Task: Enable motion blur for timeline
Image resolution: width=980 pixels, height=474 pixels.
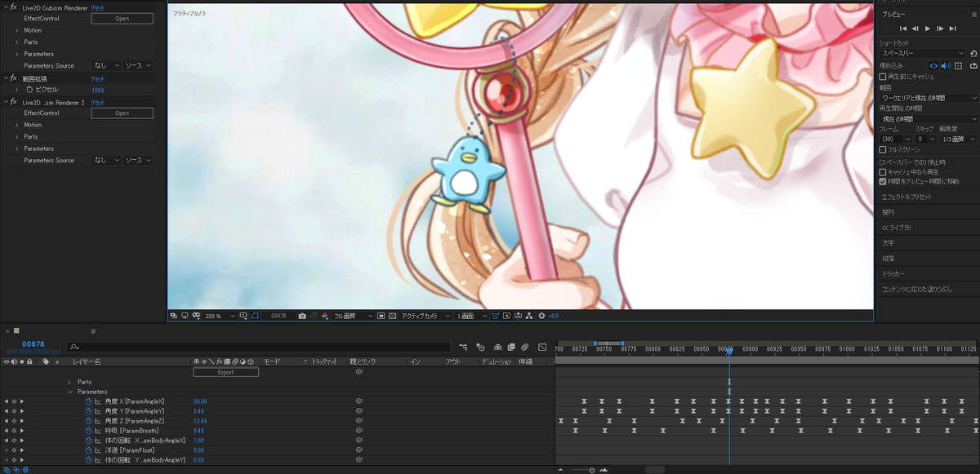Action: tap(524, 348)
